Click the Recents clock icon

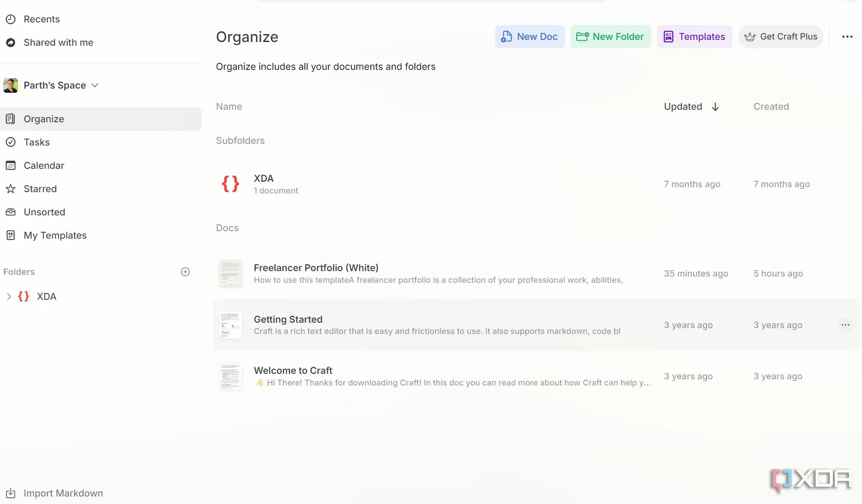[x=11, y=19]
